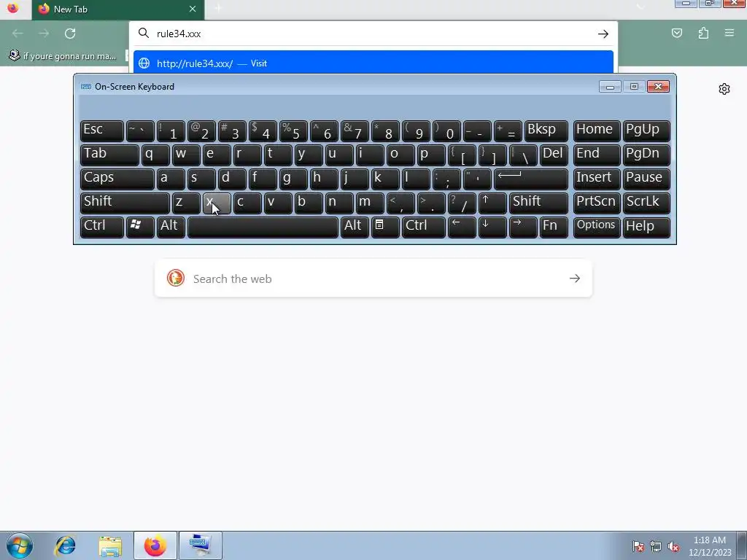
Task: Click the PrtScn key
Action: pos(597,203)
